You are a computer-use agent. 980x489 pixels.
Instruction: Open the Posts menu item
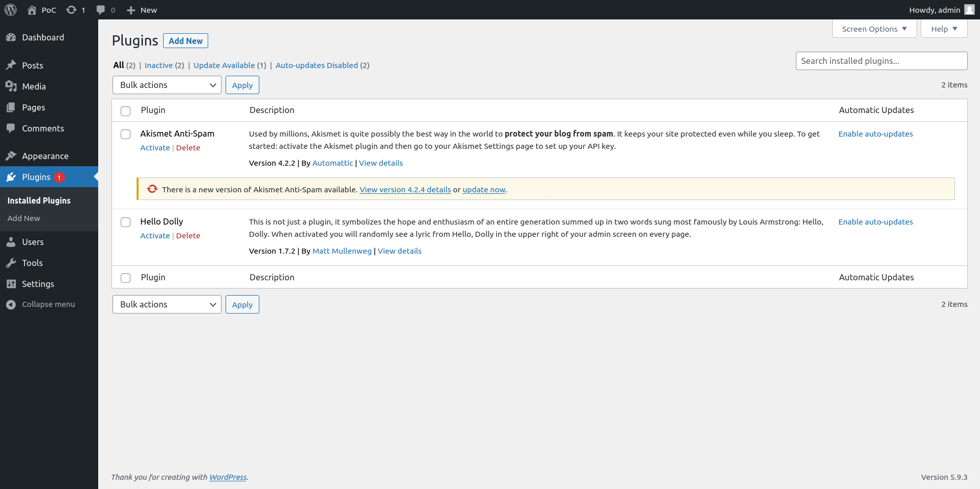coord(33,65)
